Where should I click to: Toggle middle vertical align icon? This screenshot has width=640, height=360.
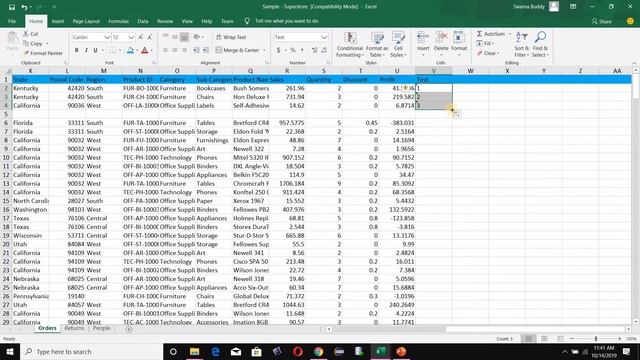[x=175, y=37]
